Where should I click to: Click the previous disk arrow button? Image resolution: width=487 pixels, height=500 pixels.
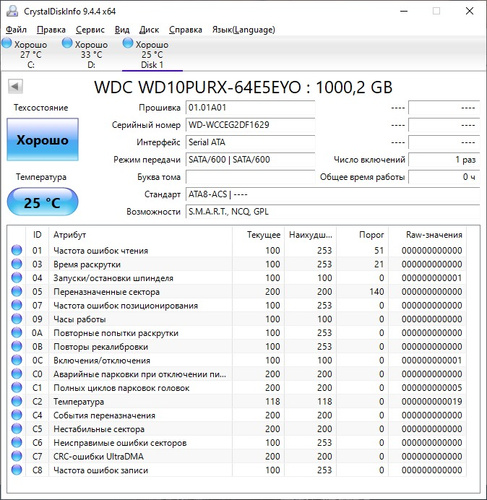15,87
